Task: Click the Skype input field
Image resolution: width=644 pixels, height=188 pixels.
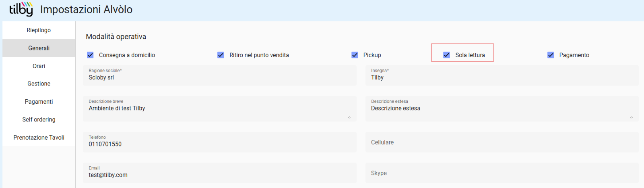Action: pyautogui.click(x=502, y=173)
